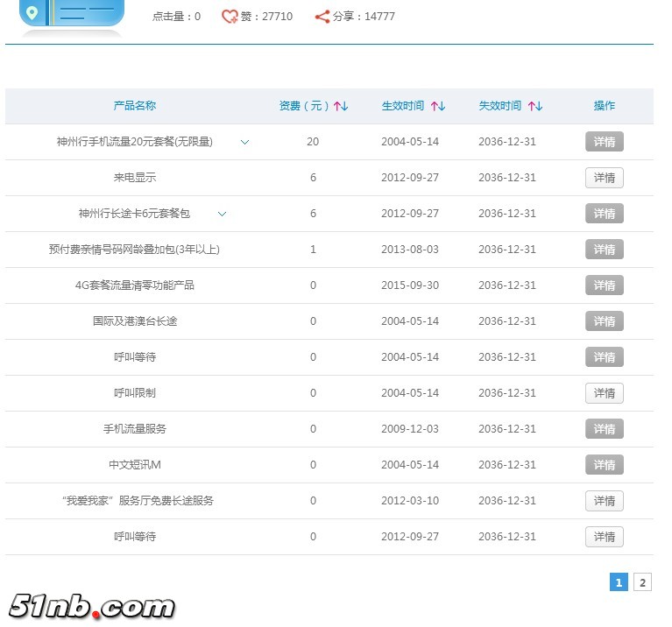Click 分享：14777 text
Screen dimensions: 672x627
[364, 17]
